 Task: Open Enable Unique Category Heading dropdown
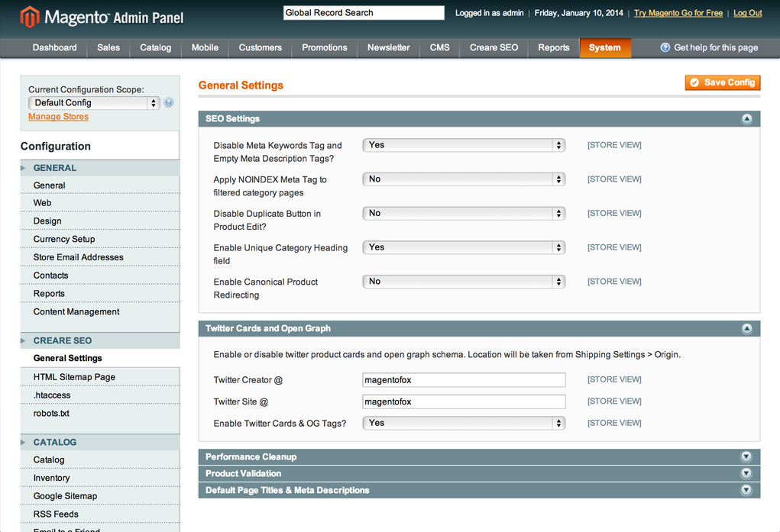(464, 247)
